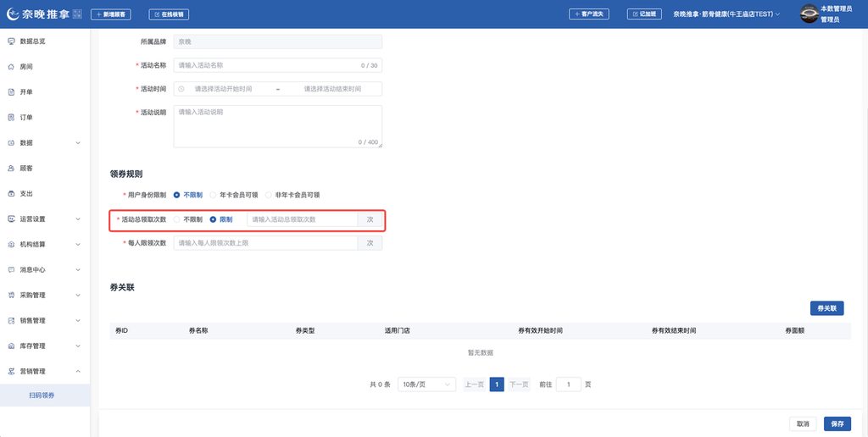868x437 pixels.
Task: Expand the 库存管理 submenu chevron
Action: pos(78,346)
